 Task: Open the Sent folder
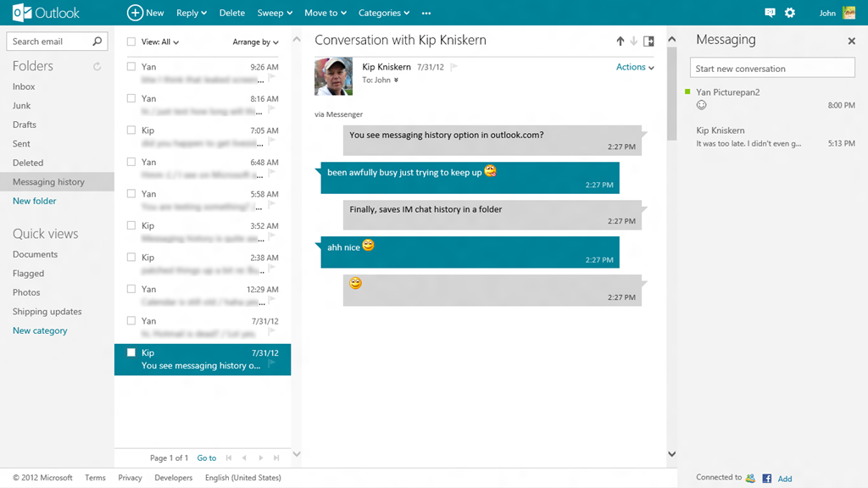click(21, 143)
